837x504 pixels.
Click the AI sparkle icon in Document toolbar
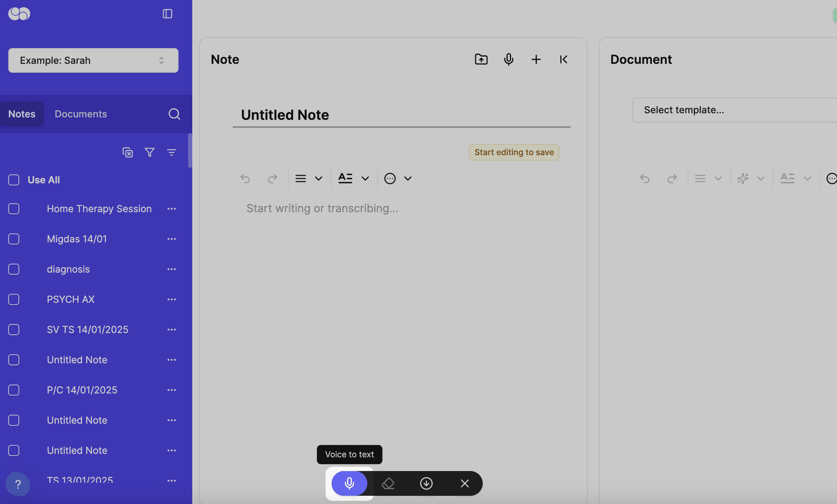[x=743, y=178]
